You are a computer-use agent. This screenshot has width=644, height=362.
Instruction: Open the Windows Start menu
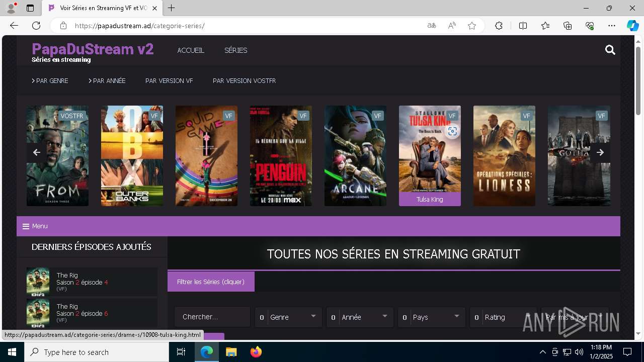(x=12, y=352)
